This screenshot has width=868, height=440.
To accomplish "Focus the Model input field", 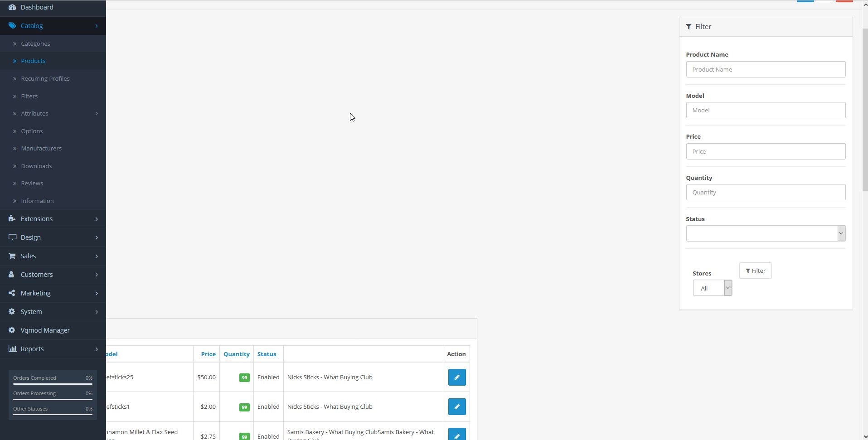I will (766, 110).
